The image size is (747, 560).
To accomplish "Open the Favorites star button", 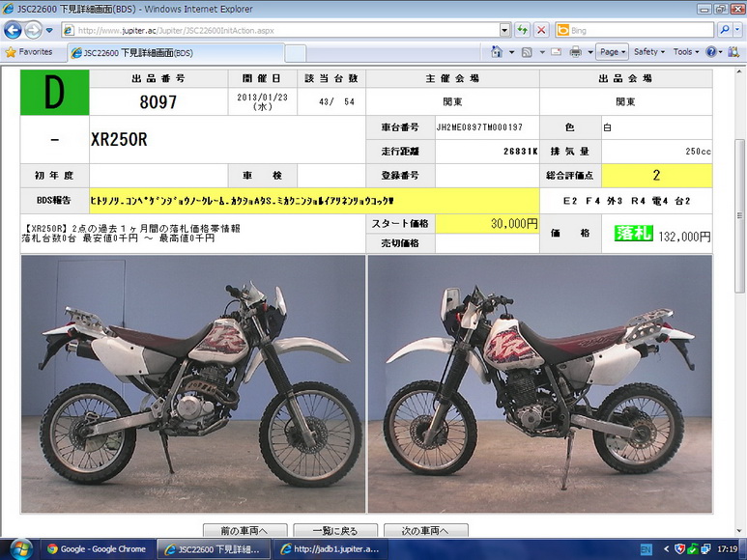I will (29, 52).
